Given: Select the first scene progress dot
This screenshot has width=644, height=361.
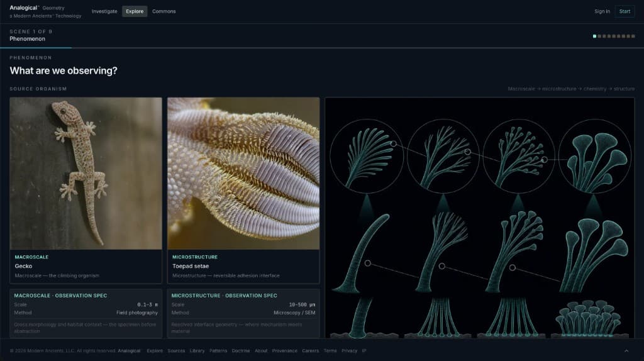Looking at the screenshot, I should (594, 36).
